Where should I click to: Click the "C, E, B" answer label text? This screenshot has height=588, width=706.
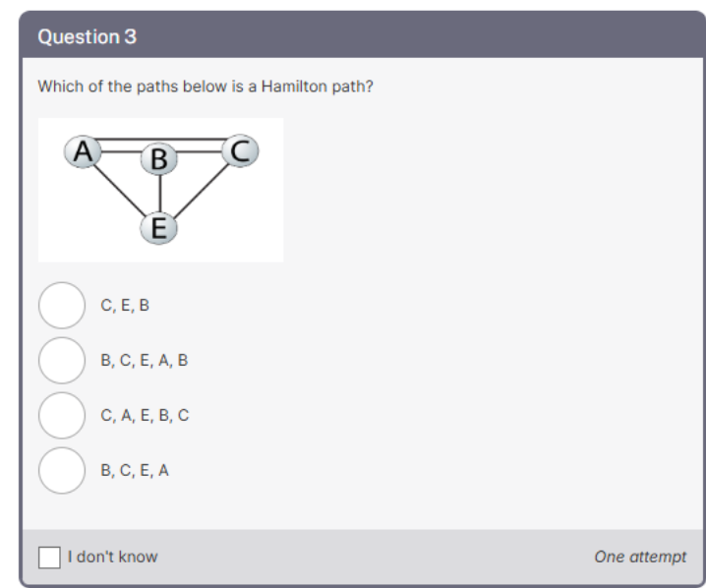point(125,305)
